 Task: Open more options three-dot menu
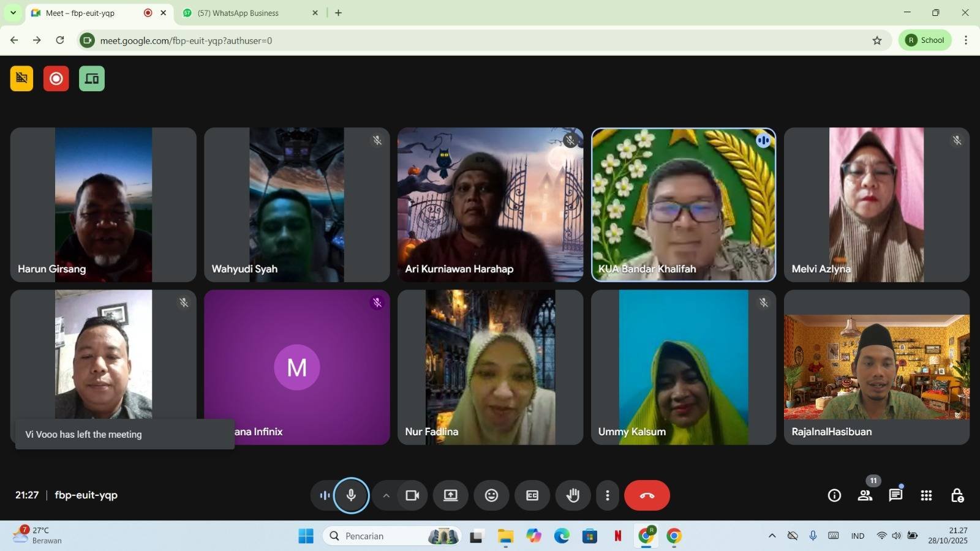click(607, 495)
